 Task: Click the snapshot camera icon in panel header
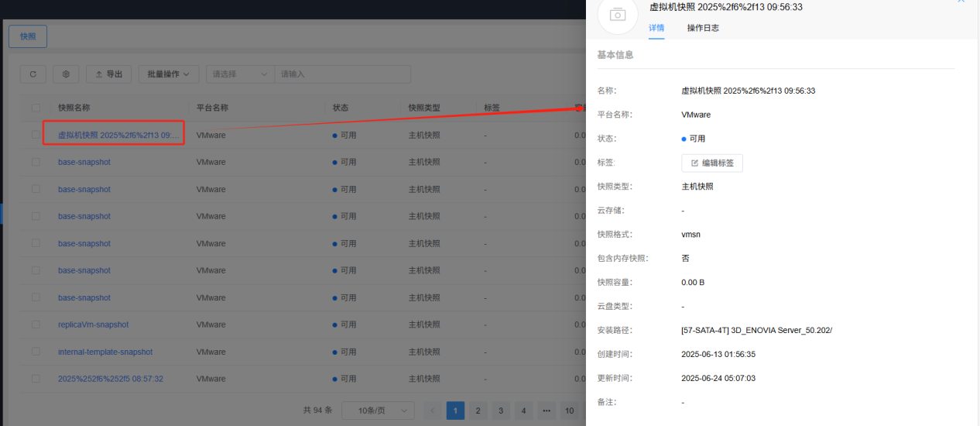[x=617, y=14]
